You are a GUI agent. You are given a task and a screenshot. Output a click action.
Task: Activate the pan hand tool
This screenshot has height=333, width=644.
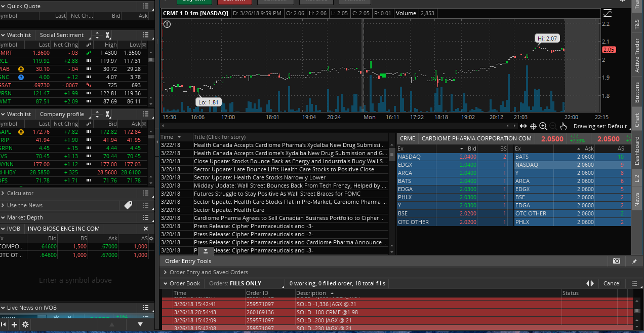coord(563,126)
